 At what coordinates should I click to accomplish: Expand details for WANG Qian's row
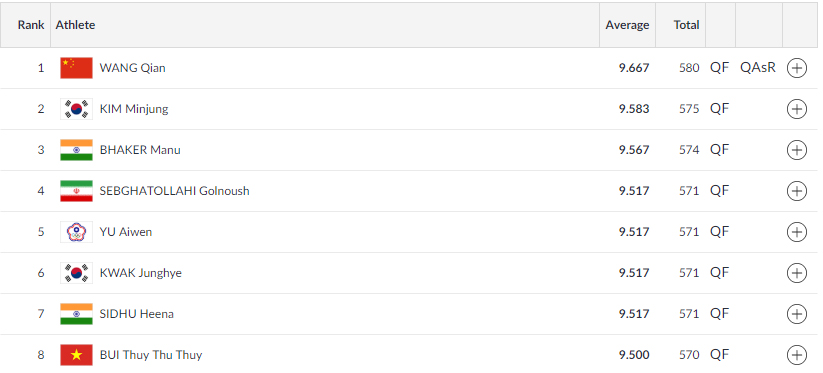tap(796, 68)
